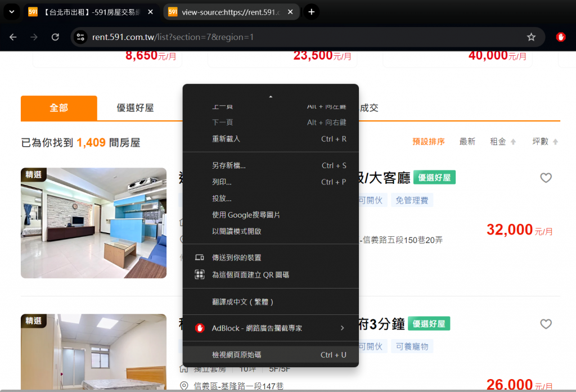Viewport: 576px width, 392px height.
Task: Click the 26,000 元/月 price
Action: (x=519, y=385)
